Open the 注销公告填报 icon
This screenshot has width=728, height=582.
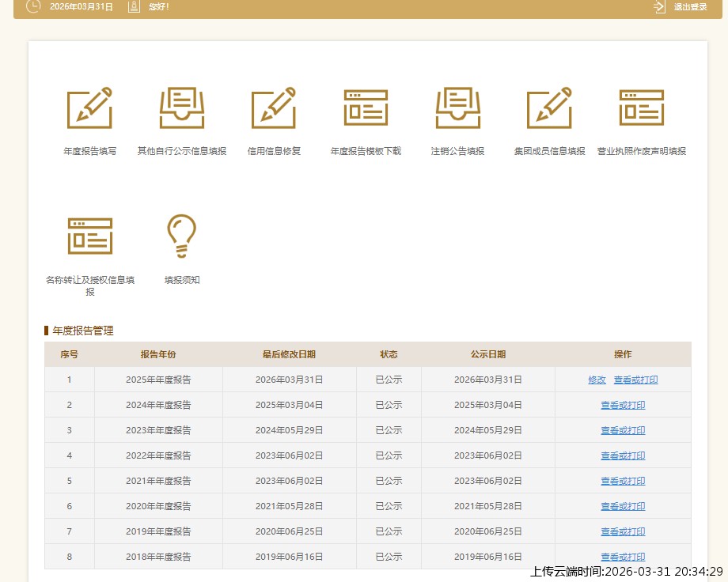457,108
